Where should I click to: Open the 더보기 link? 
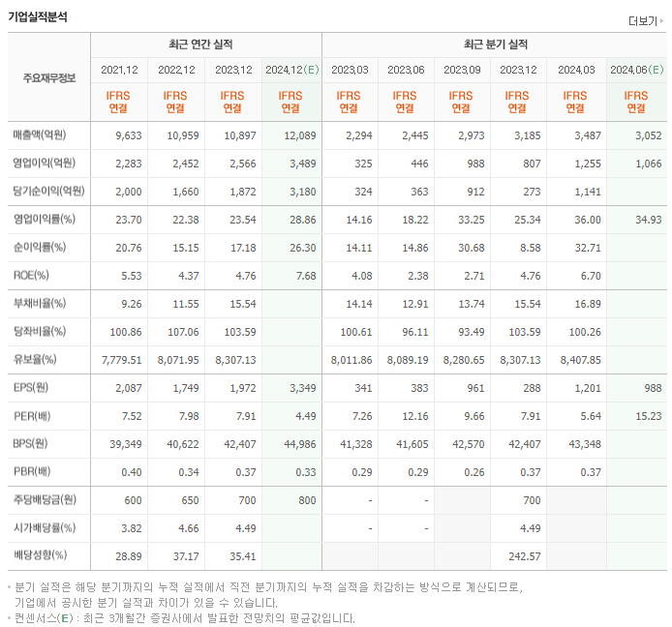(646, 21)
